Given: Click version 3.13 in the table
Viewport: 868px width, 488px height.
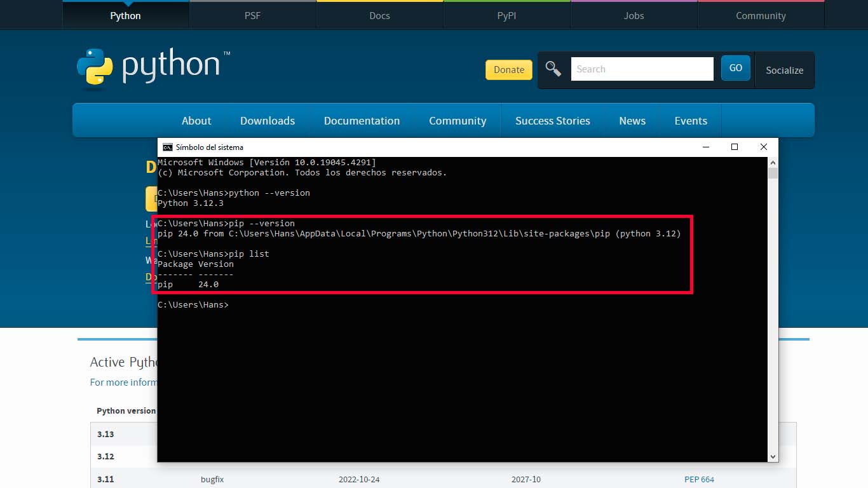Looking at the screenshot, I should coord(105,434).
